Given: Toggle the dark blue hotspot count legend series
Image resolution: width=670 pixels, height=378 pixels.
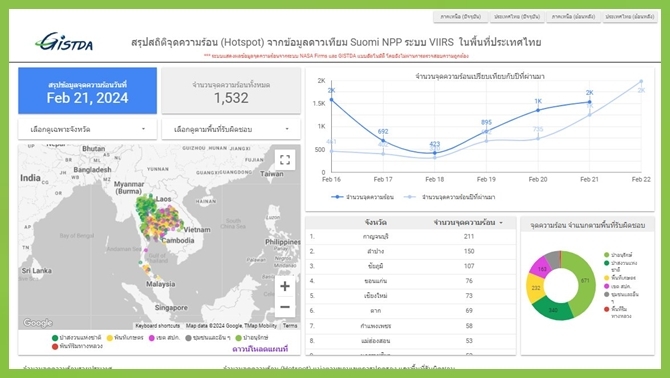Looking at the screenshot, I should click(362, 197).
